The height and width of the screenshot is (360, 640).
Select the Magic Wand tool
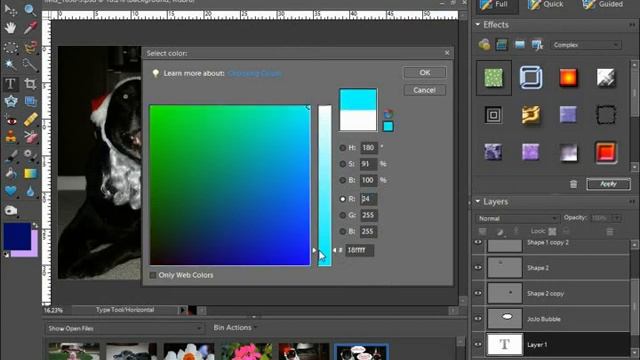click(11, 64)
